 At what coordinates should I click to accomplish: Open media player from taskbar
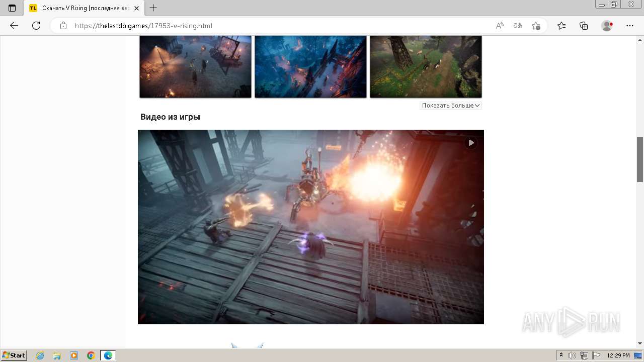click(74, 355)
